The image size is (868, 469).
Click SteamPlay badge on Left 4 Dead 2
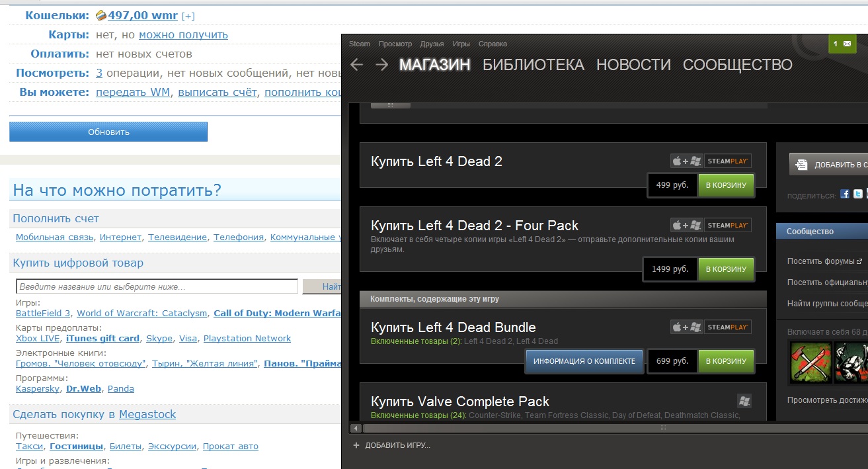click(x=727, y=161)
